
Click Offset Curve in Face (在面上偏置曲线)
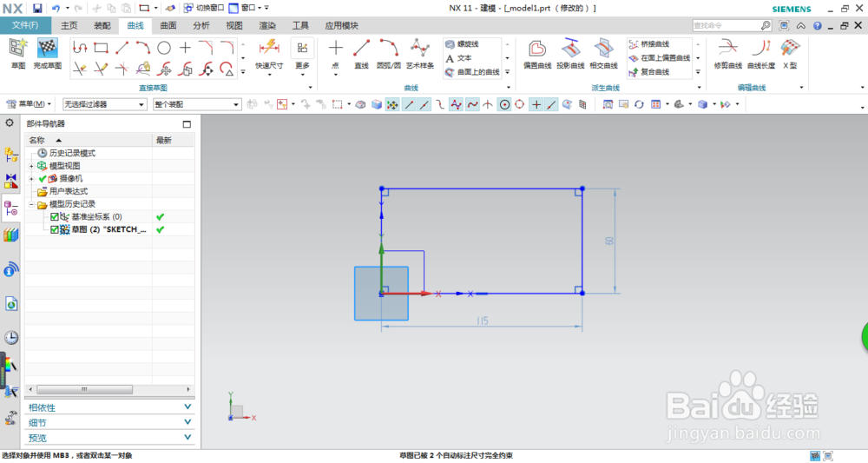tap(660, 58)
